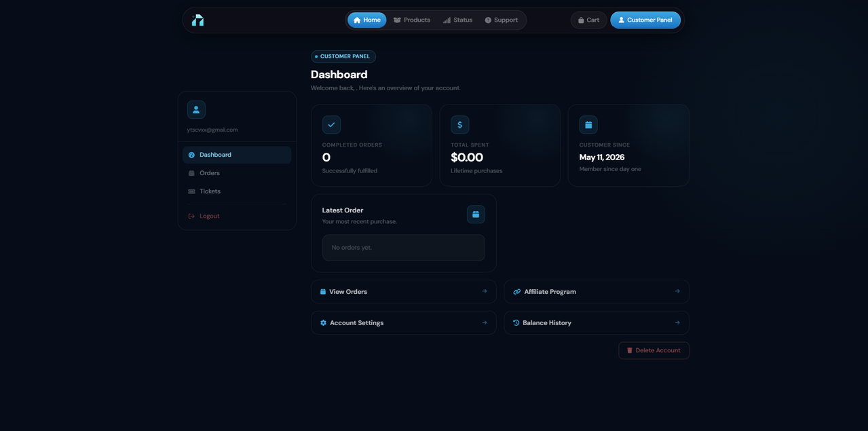Click the Orders sidebar icon
The height and width of the screenshot is (431, 868).
191,173
